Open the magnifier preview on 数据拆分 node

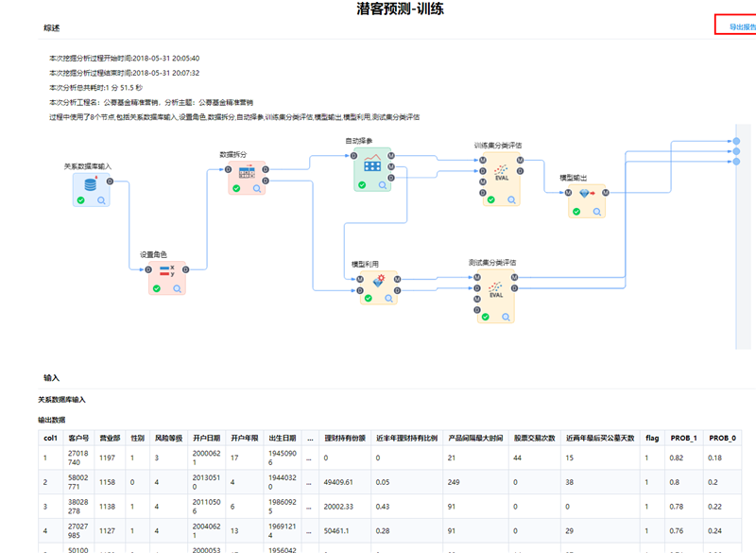(x=256, y=187)
